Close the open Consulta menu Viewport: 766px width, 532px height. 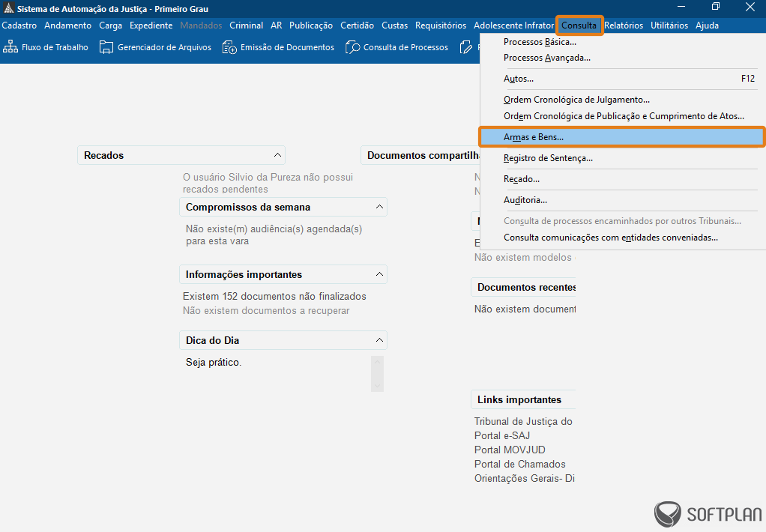click(x=579, y=25)
